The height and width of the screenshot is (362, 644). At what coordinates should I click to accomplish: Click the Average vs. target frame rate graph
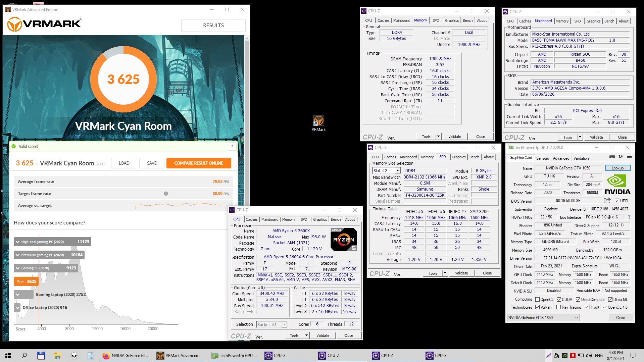pos(178,206)
